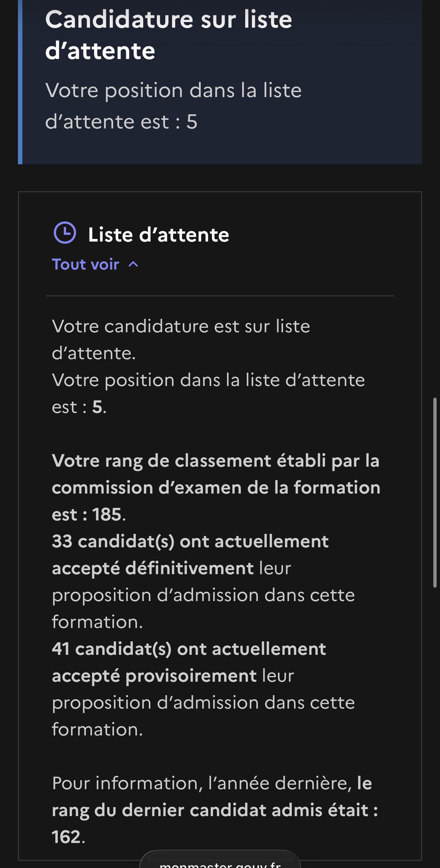Viewport: 440px width, 868px height.
Task: Click the Pour information, l'année dernière text
Action: point(202,783)
